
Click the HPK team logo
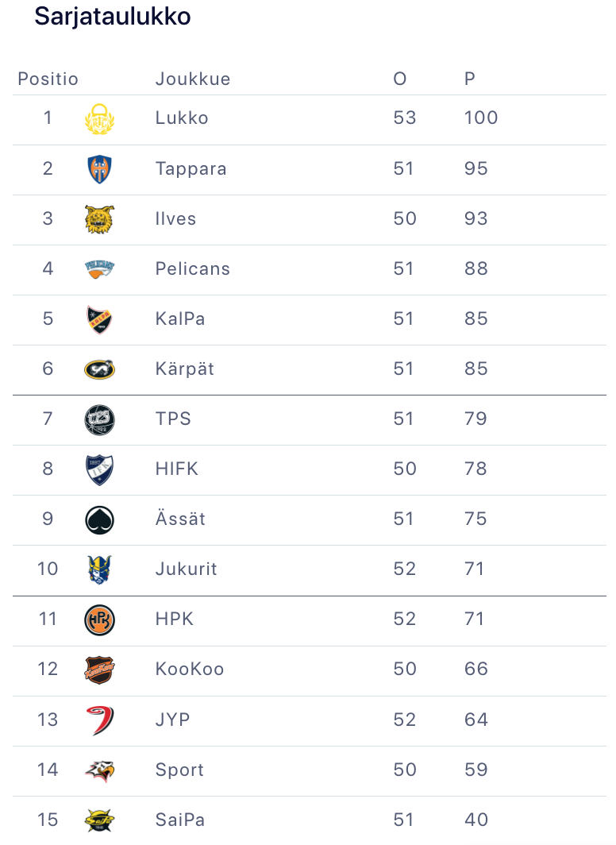point(99,619)
